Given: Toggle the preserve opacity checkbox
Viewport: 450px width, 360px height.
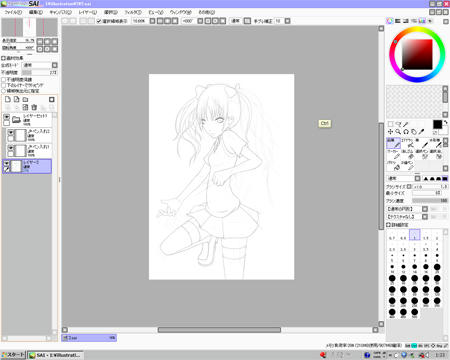Looking at the screenshot, I should click(4, 80).
